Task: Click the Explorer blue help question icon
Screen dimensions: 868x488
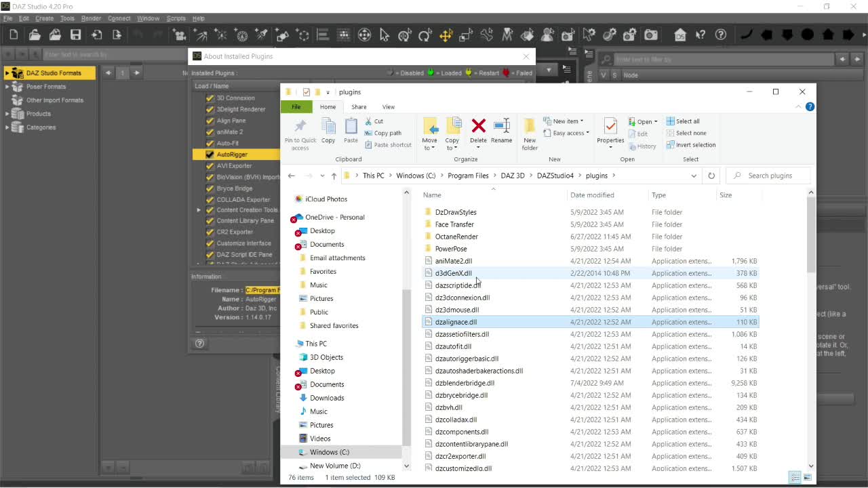Action: (x=810, y=106)
